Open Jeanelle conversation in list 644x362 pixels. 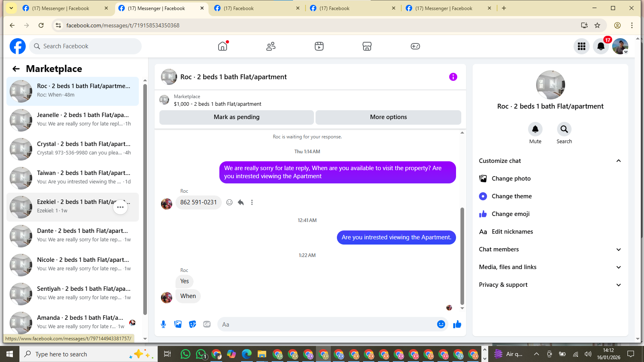[72, 120]
